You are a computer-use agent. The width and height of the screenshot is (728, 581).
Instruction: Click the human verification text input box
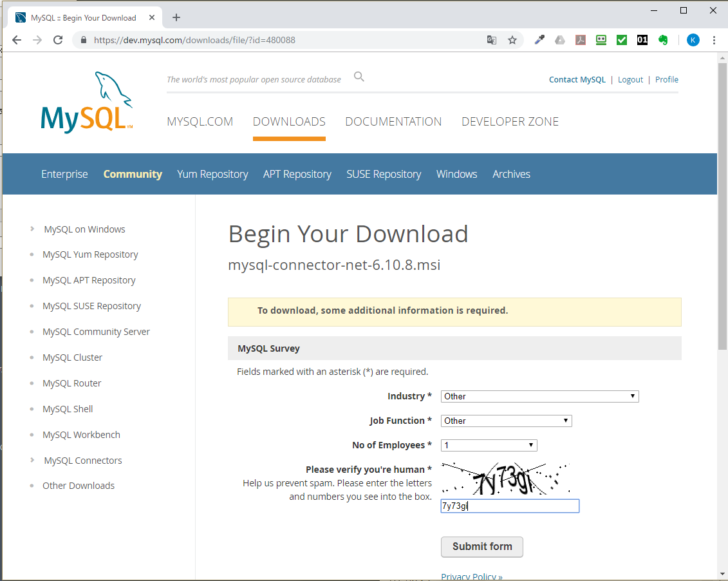click(x=510, y=506)
